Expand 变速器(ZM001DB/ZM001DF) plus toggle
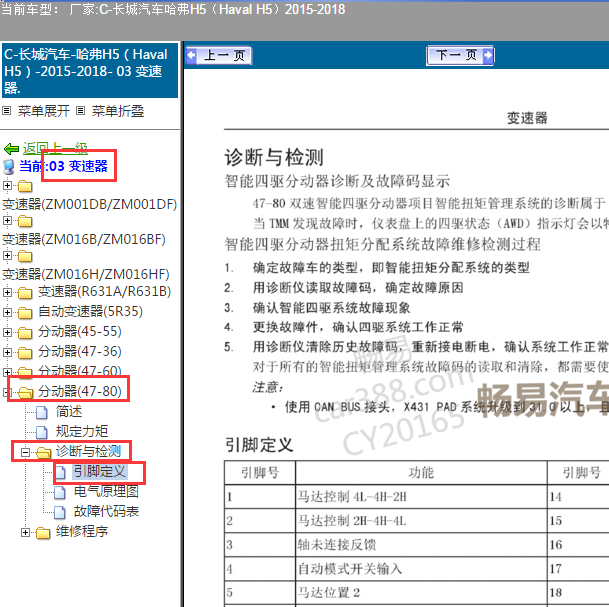This screenshot has height=607, width=609. click(7, 186)
